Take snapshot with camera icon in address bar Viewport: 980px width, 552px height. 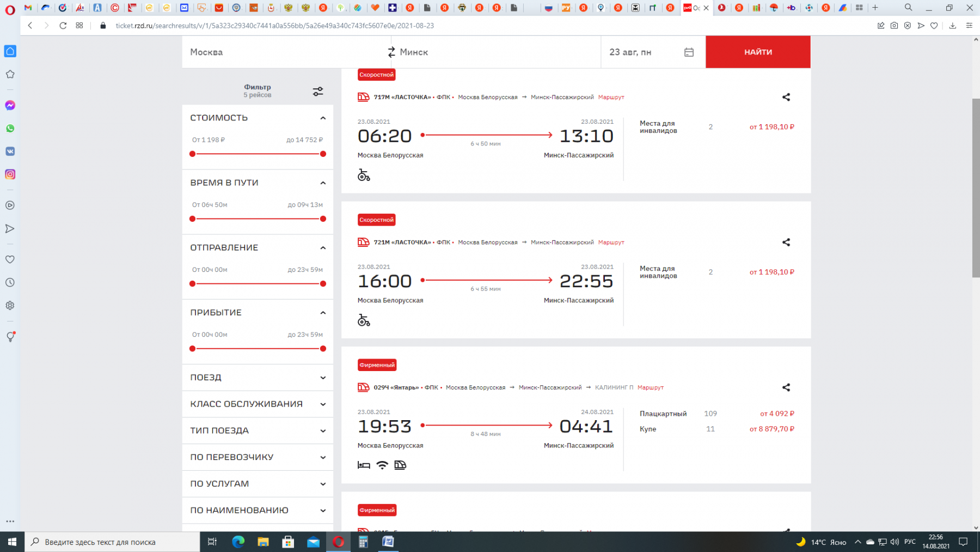(x=894, y=26)
